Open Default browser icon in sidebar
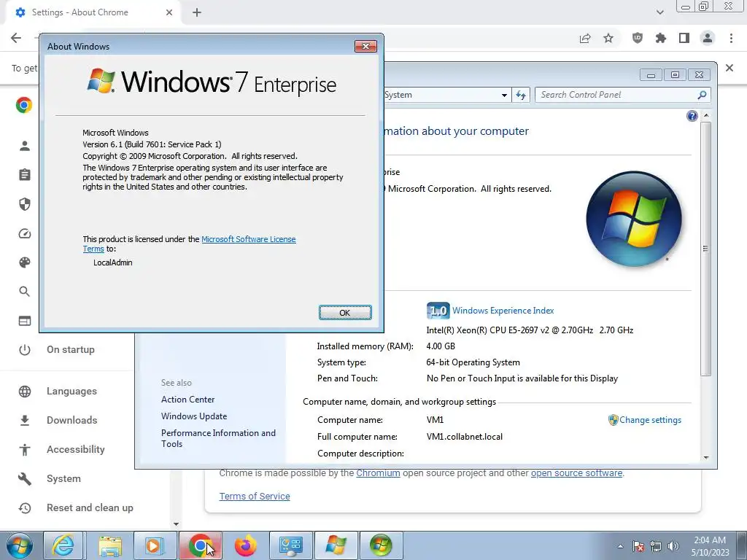 click(x=25, y=321)
